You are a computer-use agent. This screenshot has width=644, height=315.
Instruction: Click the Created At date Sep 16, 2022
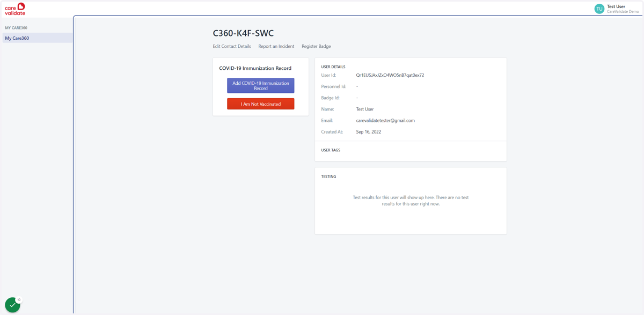pos(369,132)
